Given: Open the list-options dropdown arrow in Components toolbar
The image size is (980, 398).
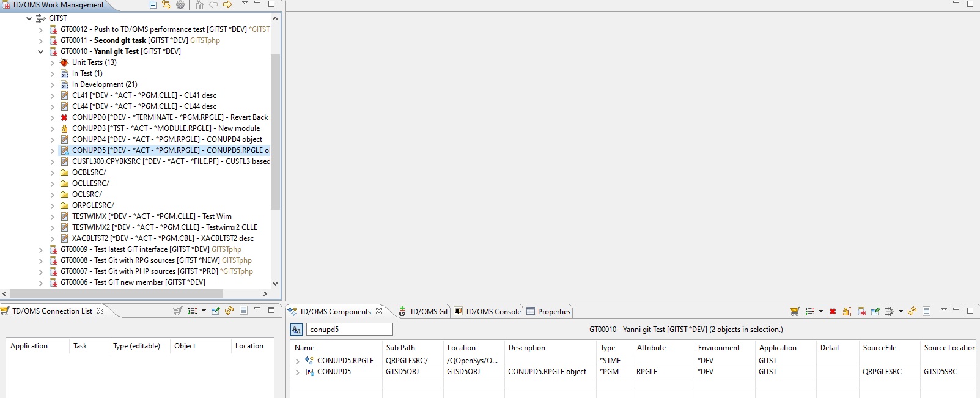Looking at the screenshot, I should click(821, 311).
